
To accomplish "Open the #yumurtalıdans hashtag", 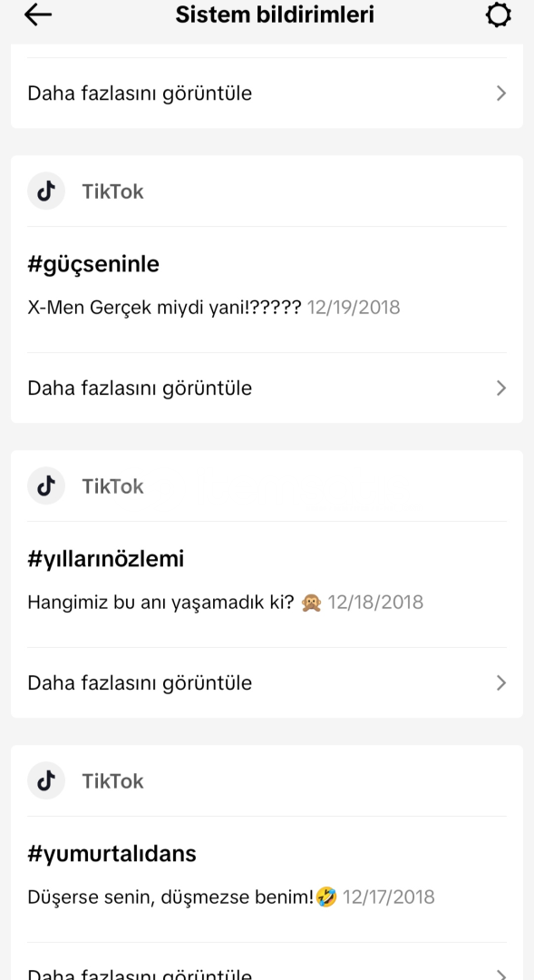I will [x=112, y=853].
